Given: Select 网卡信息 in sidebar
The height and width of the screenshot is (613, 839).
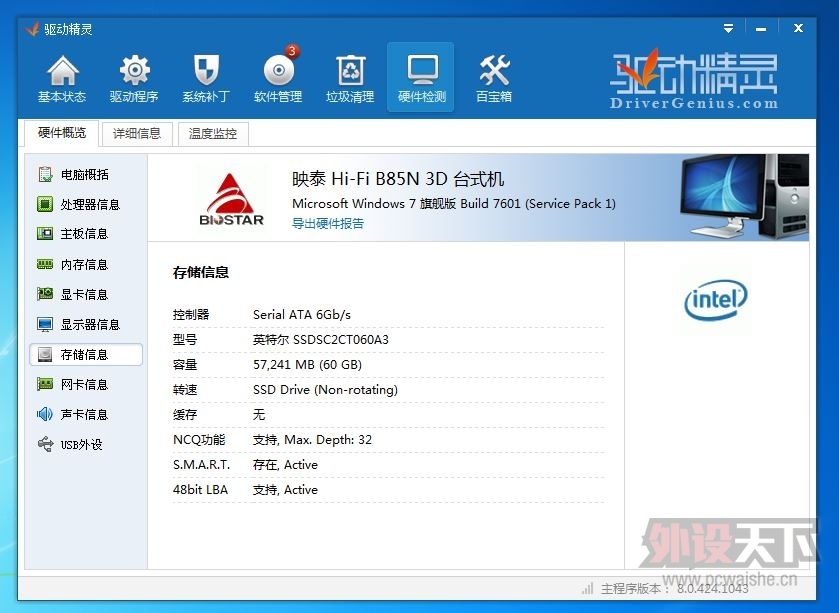Looking at the screenshot, I should point(86,384).
